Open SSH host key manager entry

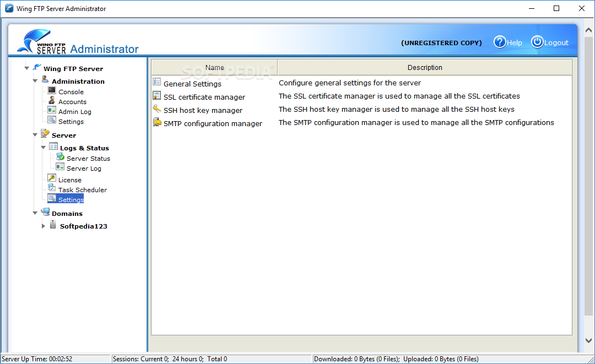pyautogui.click(x=203, y=110)
